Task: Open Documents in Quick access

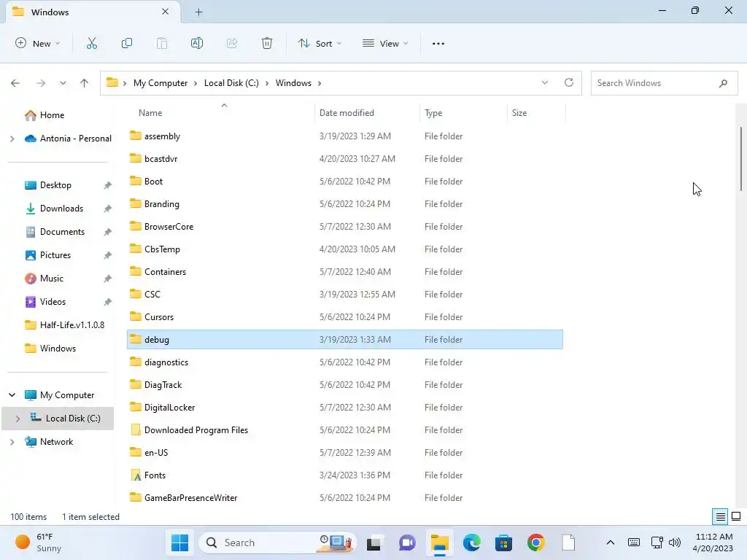Action: 63,232
